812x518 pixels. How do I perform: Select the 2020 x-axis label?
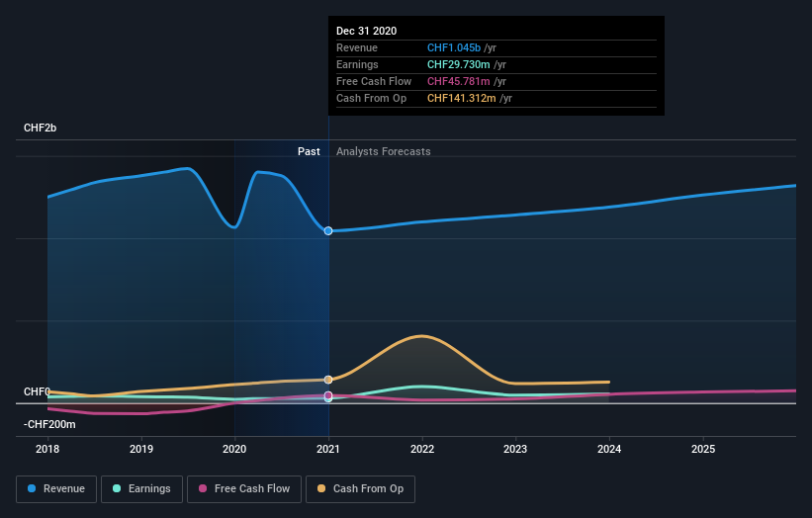pos(234,449)
